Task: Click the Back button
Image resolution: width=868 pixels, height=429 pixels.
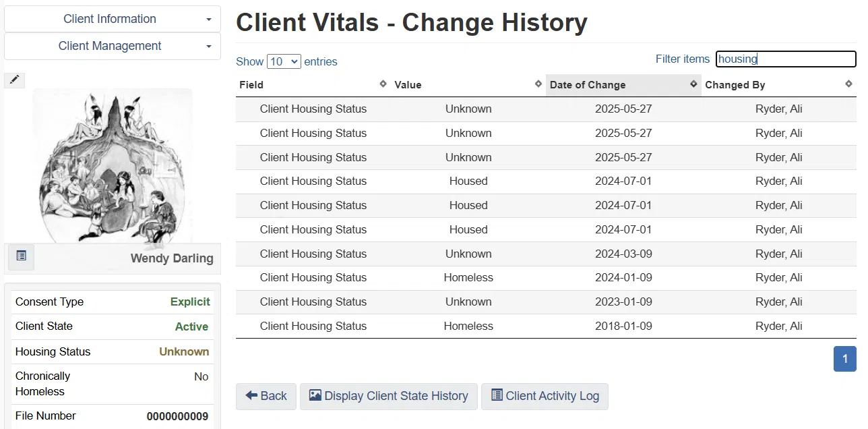Action: (x=266, y=396)
